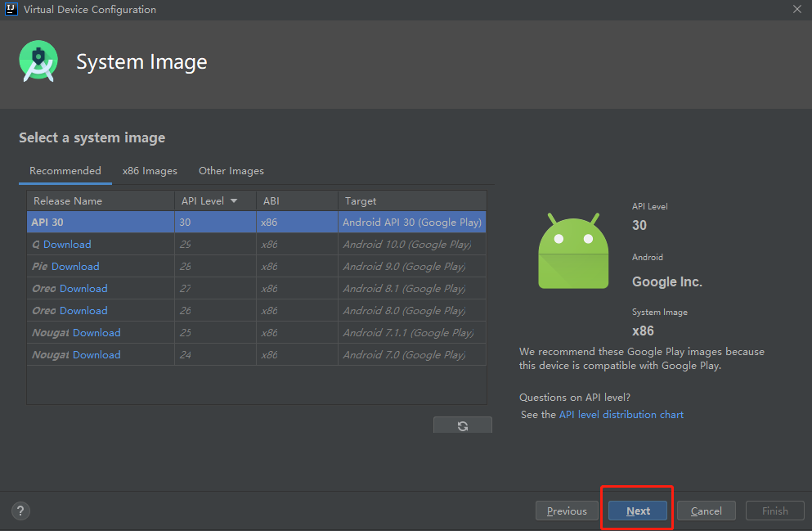Cancel the virtual device configuration
The height and width of the screenshot is (531, 812).
[x=706, y=510]
